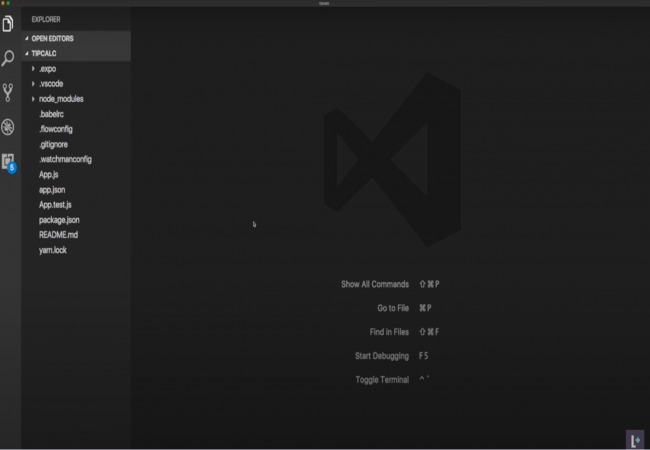The image size is (650, 450).
Task: Open the App.test.js file
Action: tap(76, 205)
